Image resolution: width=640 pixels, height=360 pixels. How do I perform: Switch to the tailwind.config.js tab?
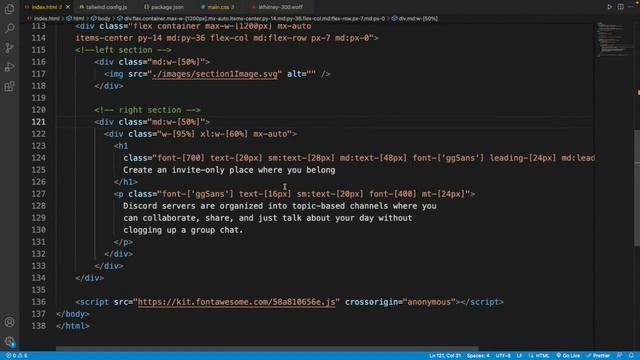pos(103,7)
